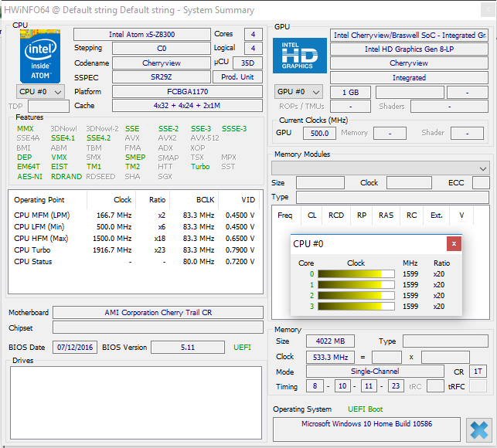Click the Cores count 4 field
This screenshot has height=448, width=497.
point(253,34)
